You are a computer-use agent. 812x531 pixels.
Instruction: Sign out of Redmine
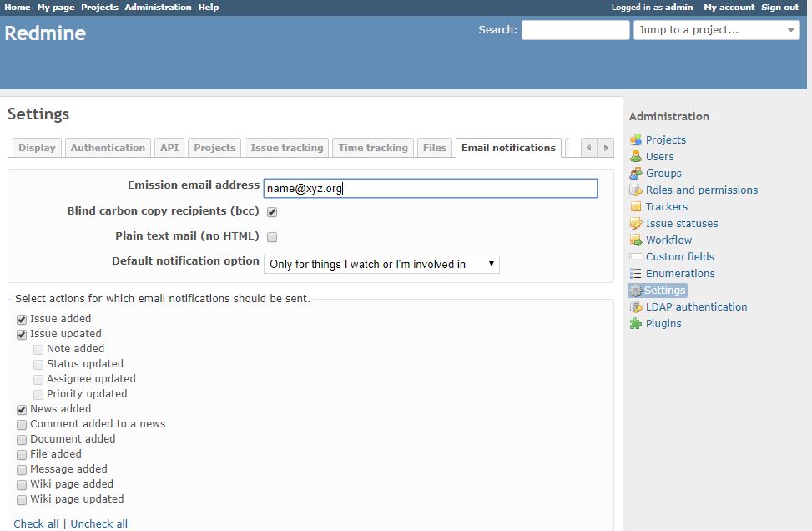(x=779, y=7)
